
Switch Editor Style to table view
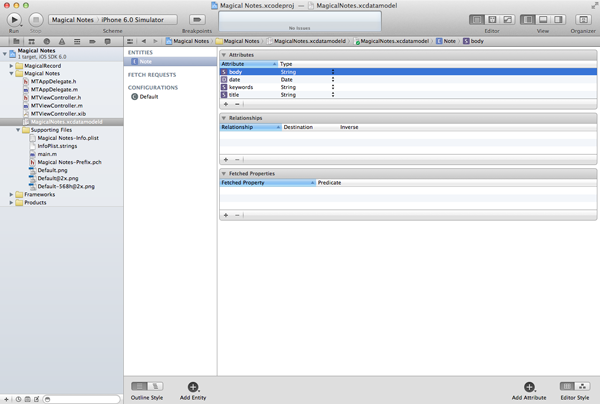(x=567, y=386)
